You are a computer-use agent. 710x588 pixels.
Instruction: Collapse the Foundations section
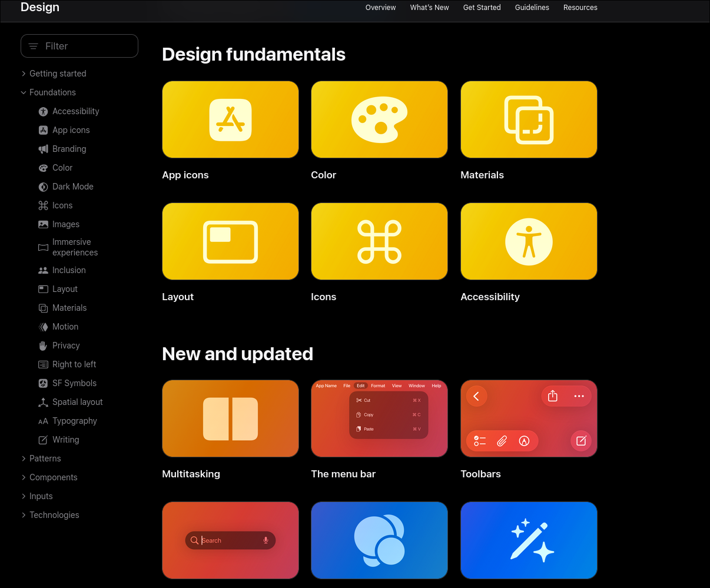tap(24, 92)
